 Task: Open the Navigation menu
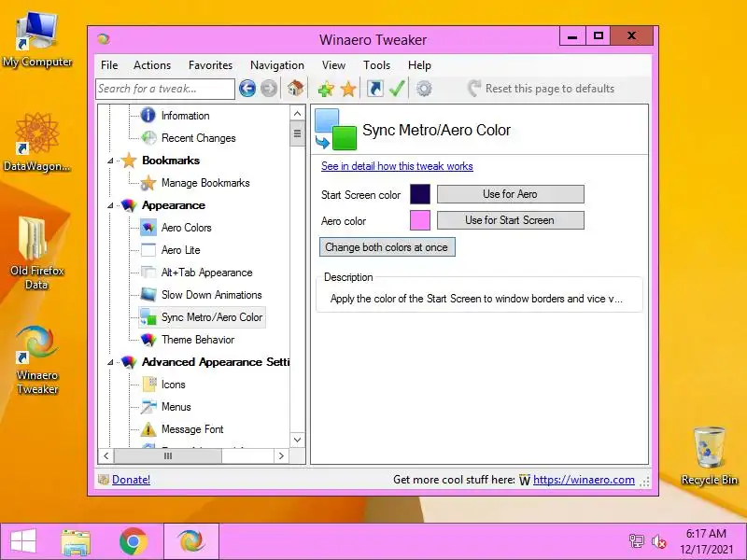pyautogui.click(x=277, y=65)
